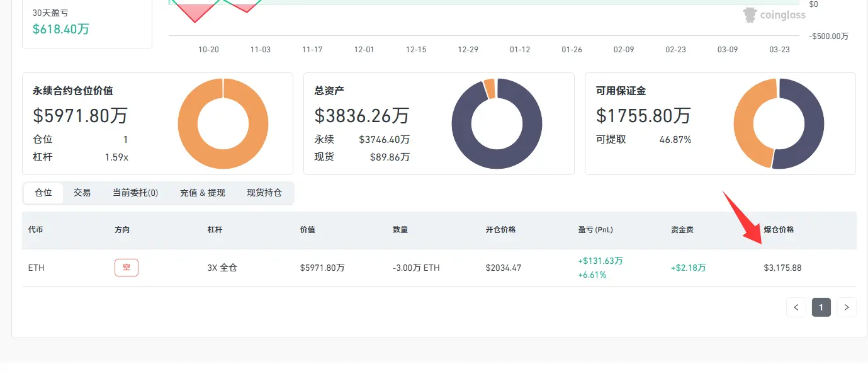Click the 方向 column header
Viewport: 868px width, 374px height.
(122, 230)
